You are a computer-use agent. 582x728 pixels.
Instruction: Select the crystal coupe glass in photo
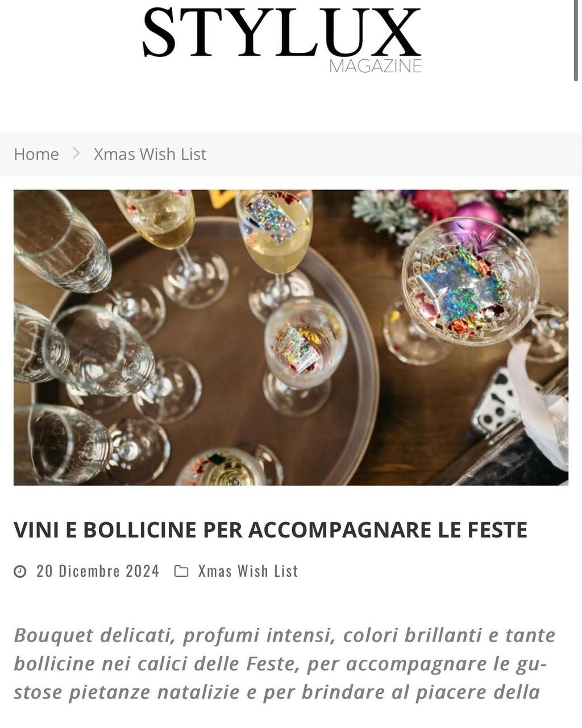click(470, 282)
